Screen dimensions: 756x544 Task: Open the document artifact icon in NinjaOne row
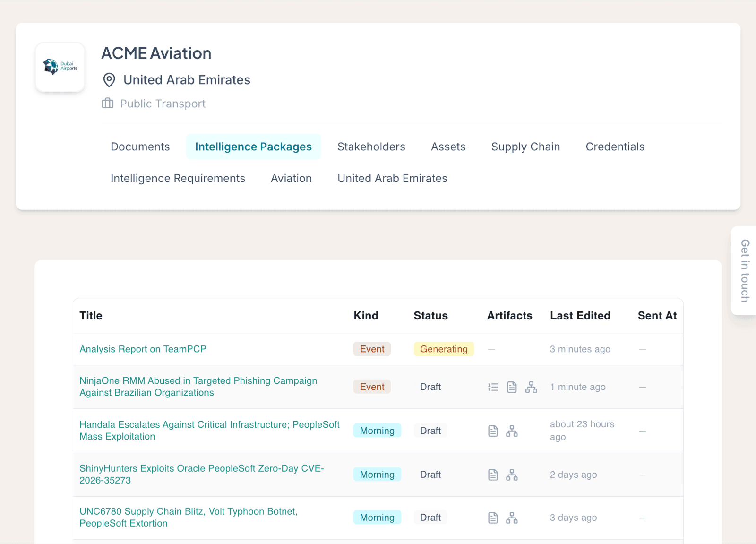pyautogui.click(x=512, y=387)
